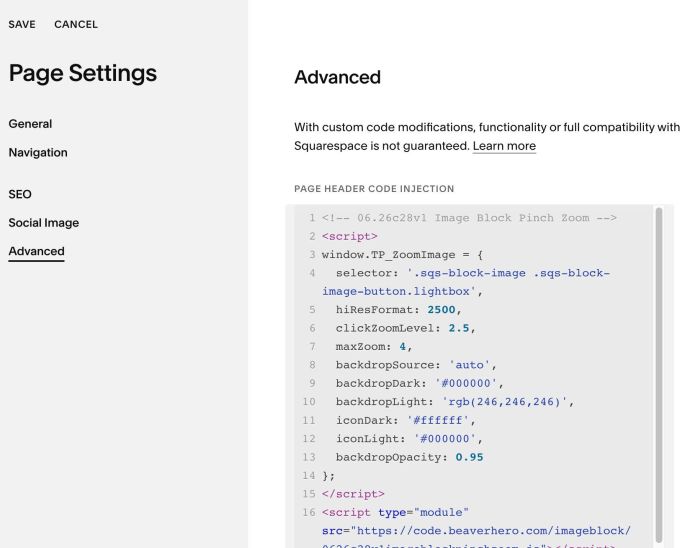
Task: Click the closing </script> tag on line 15
Action: [x=353, y=494]
